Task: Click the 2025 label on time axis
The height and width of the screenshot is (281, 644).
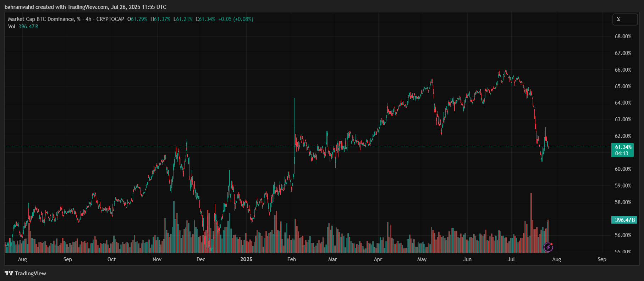Action: (x=246, y=259)
